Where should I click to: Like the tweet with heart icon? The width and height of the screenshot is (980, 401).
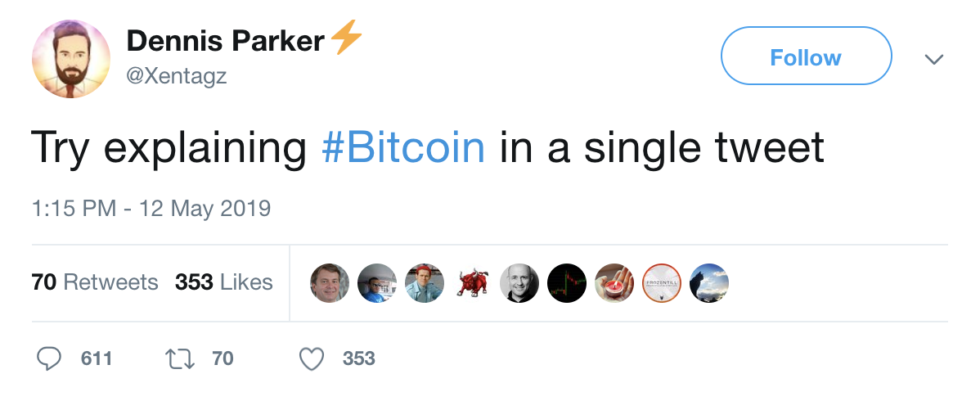(312, 358)
